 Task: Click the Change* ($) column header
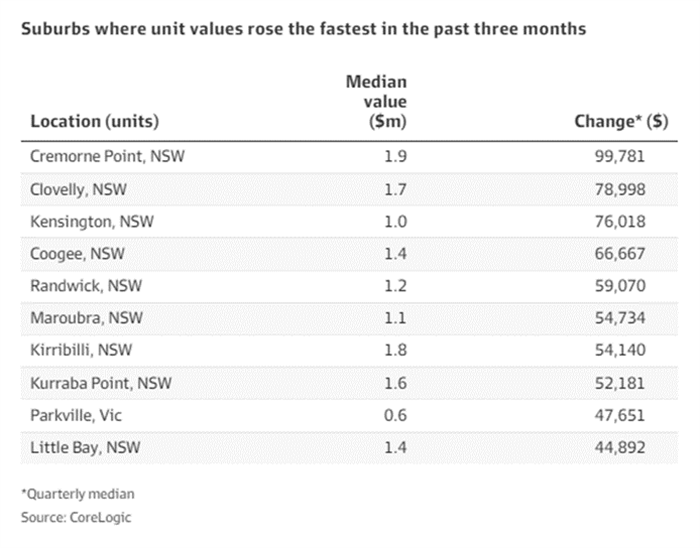[621, 122]
